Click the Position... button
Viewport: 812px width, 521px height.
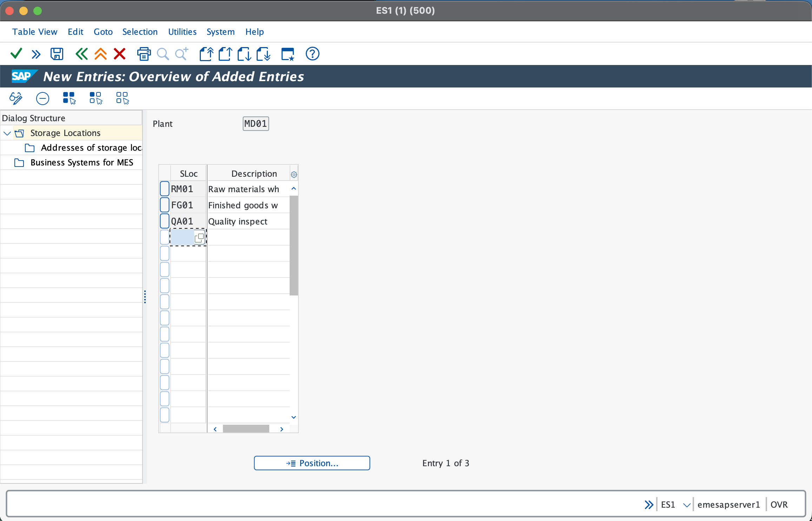[x=312, y=463]
